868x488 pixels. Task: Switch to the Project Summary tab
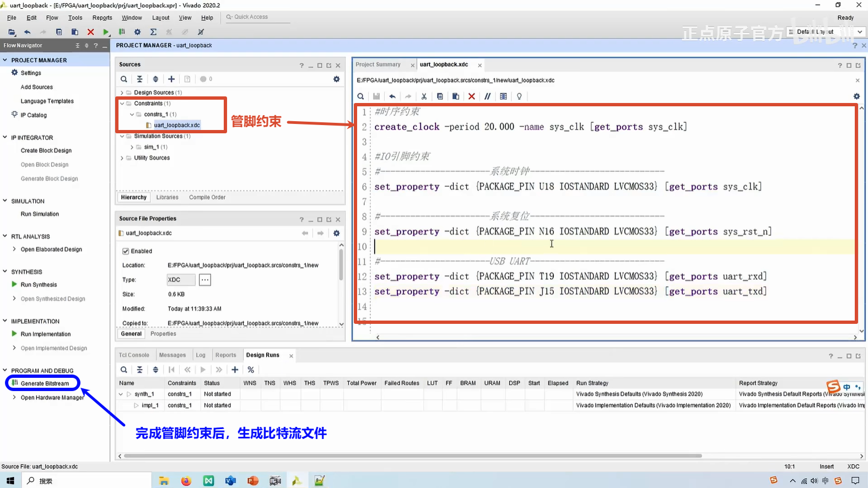click(378, 64)
